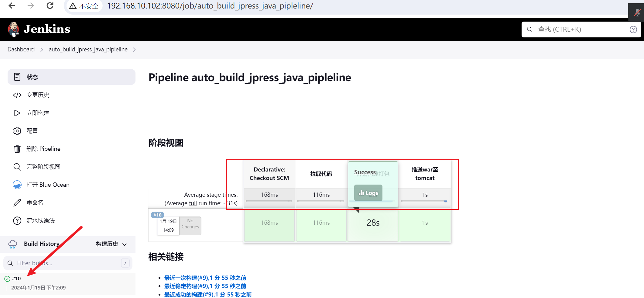Click the pencil icon for 重命名
This screenshot has width=644, height=298.
pos(17,203)
